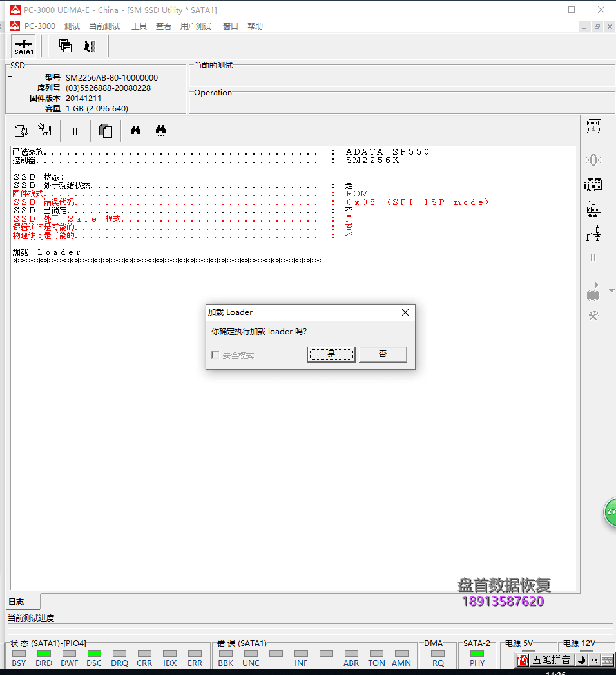Open the 工具 menu
Image resolution: width=616 pixels, height=675 pixels.
click(x=139, y=26)
